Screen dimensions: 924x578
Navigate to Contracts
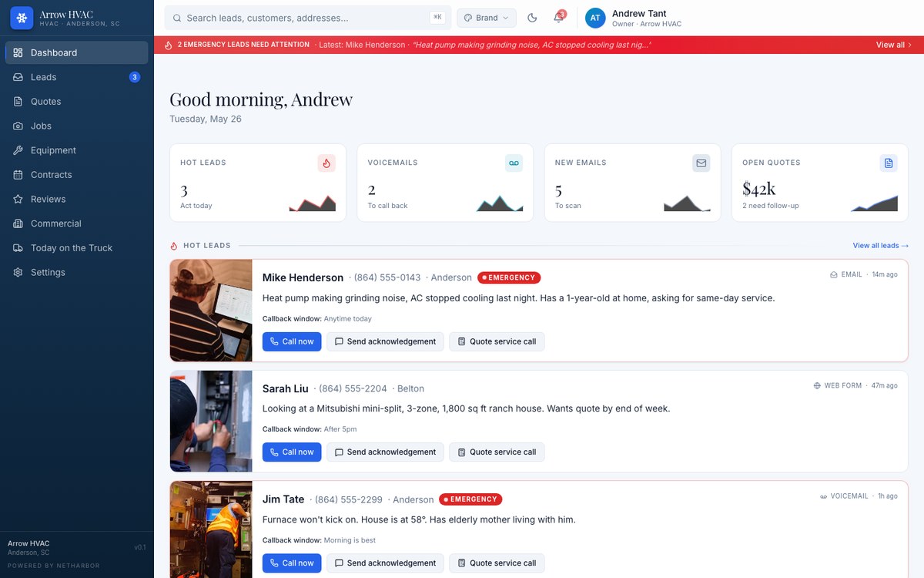point(77,175)
